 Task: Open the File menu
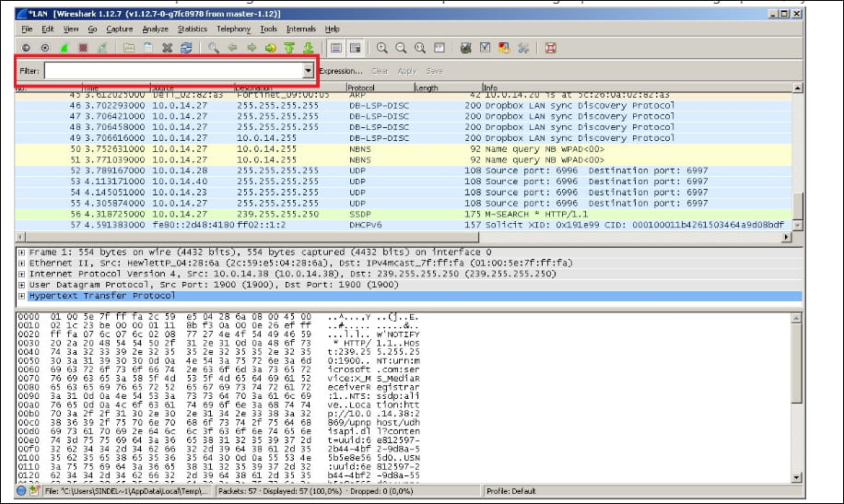27,29
